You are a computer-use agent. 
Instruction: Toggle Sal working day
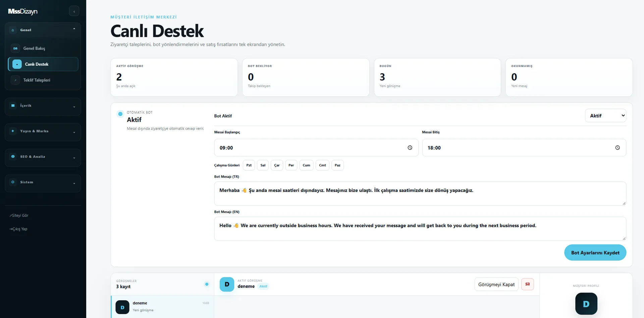pyautogui.click(x=263, y=165)
